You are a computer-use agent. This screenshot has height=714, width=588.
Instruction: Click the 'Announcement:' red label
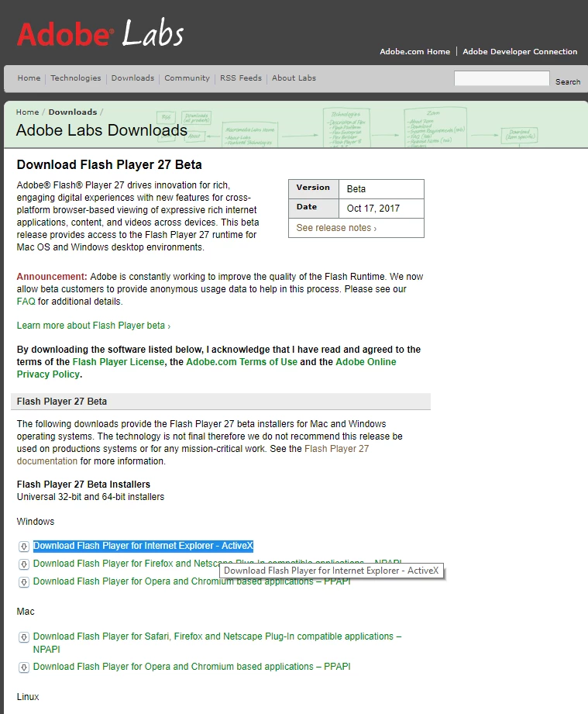[52, 277]
